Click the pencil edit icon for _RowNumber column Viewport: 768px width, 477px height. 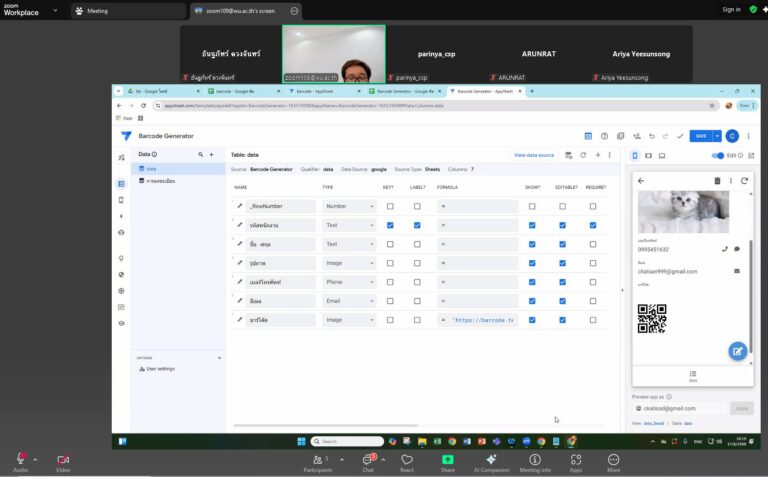tap(240, 207)
